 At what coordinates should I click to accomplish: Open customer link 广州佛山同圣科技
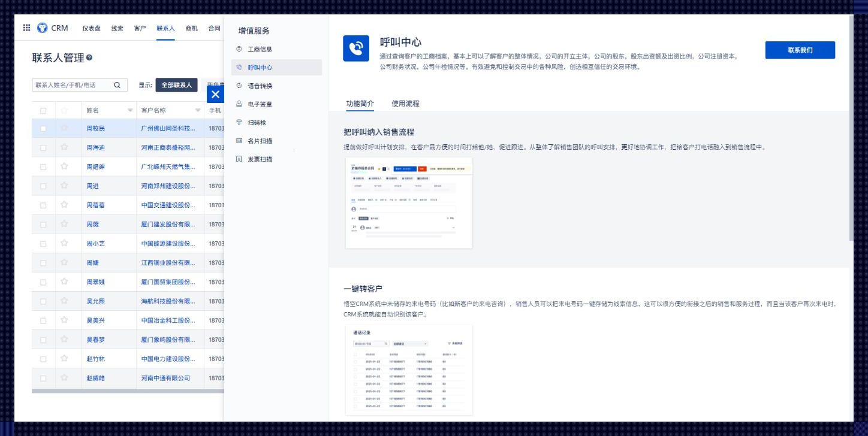click(x=168, y=129)
